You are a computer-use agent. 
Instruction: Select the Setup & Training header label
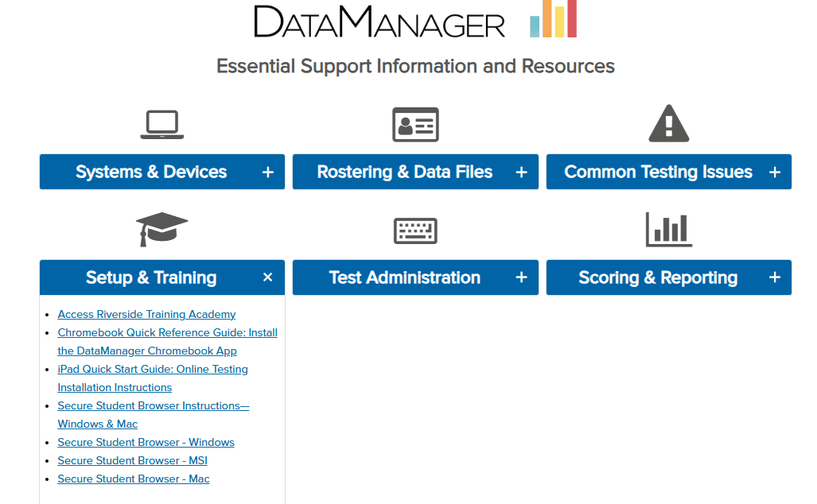tap(151, 277)
